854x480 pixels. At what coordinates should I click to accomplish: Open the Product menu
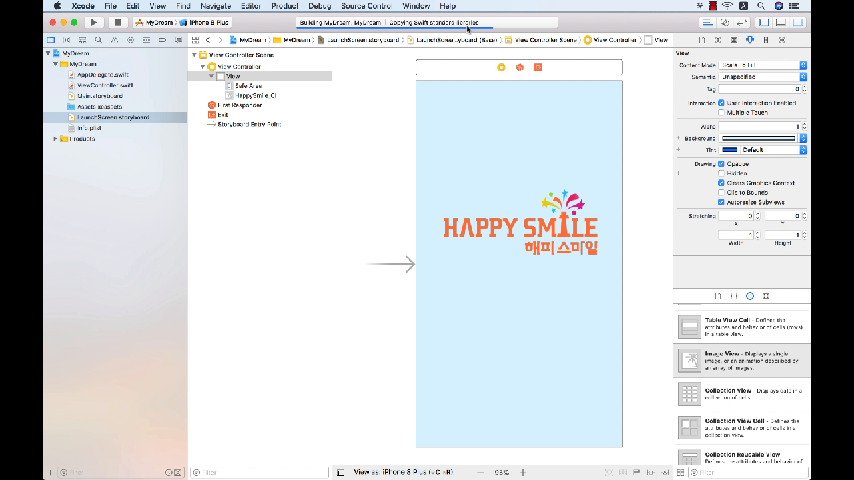284,6
